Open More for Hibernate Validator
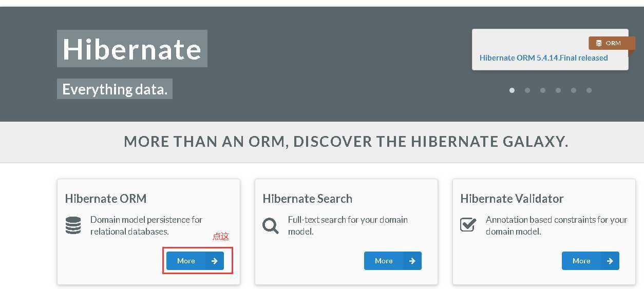 [591, 261]
